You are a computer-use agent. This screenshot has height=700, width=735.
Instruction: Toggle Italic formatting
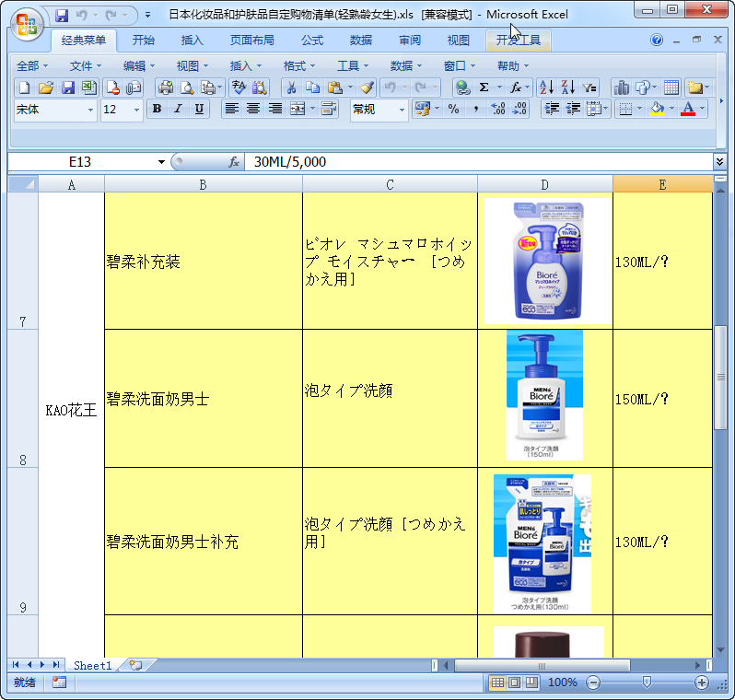click(178, 110)
